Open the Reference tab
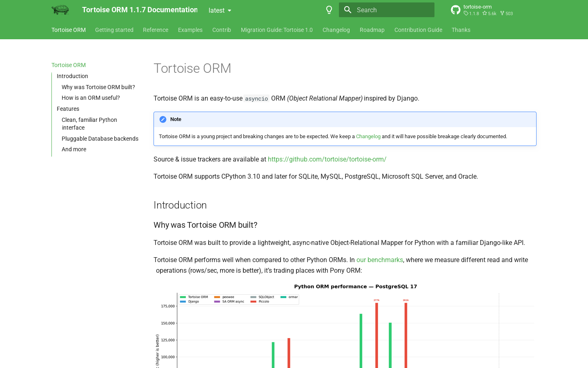 tap(156, 30)
